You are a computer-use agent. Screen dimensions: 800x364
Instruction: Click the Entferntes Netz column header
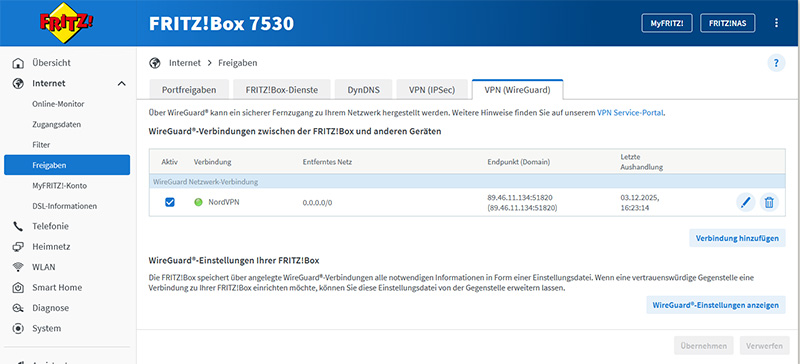click(327, 162)
